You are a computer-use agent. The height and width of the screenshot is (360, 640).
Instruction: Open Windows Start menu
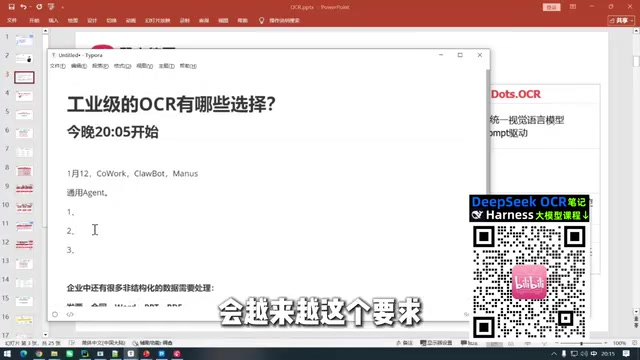pyautogui.click(x=7, y=353)
